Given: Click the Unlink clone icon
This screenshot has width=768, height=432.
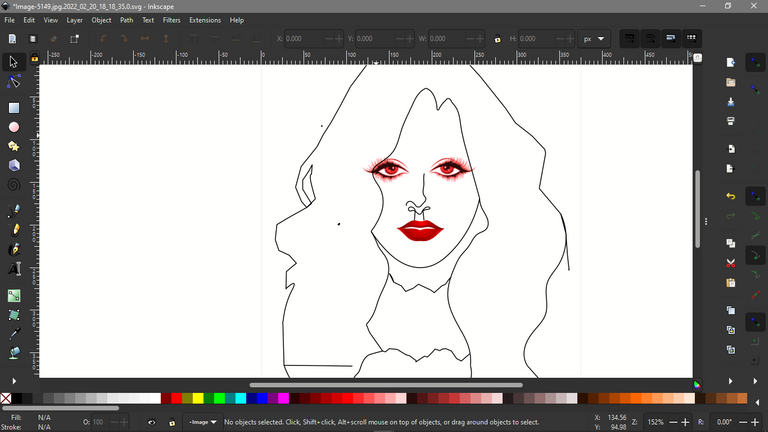Looking at the screenshot, I should pos(730,350).
